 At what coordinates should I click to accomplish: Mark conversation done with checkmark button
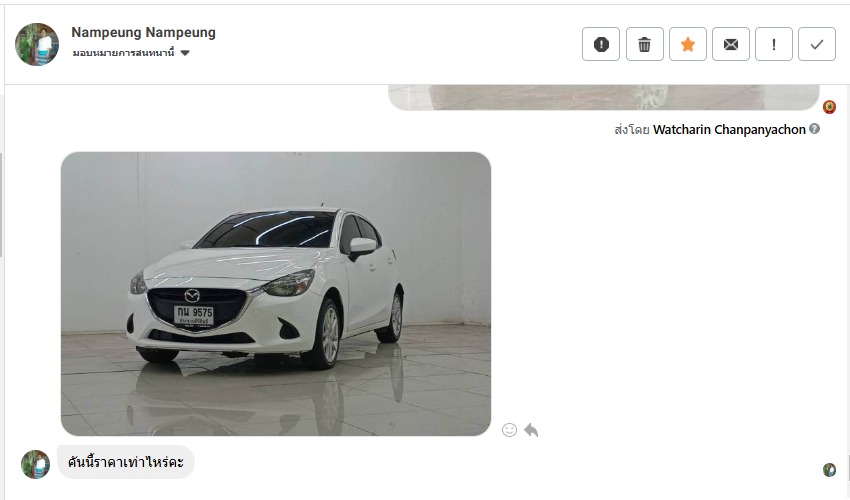pyautogui.click(x=817, y=44)
